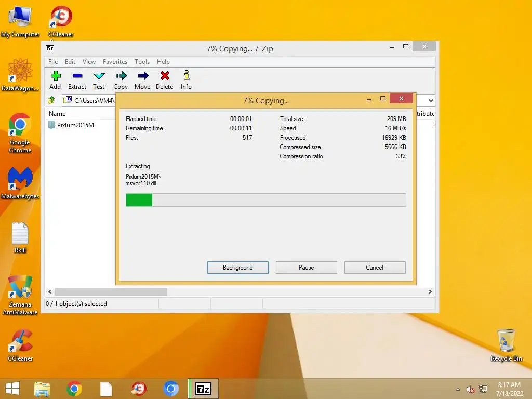Click the scroll-right arrow of file list
Screen dimensions: 532x399
[430, 292]
